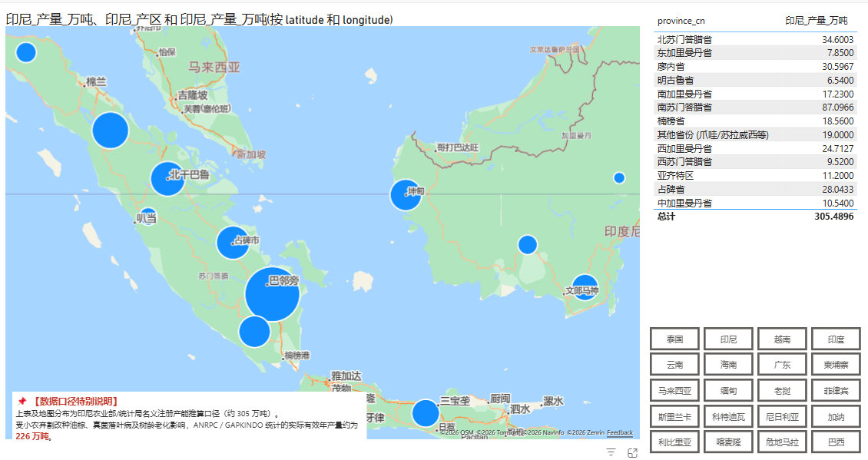Sort table by 印尼_产量_万吨 column header
This screenshot has width=868, height=460.
click(816, 21)
